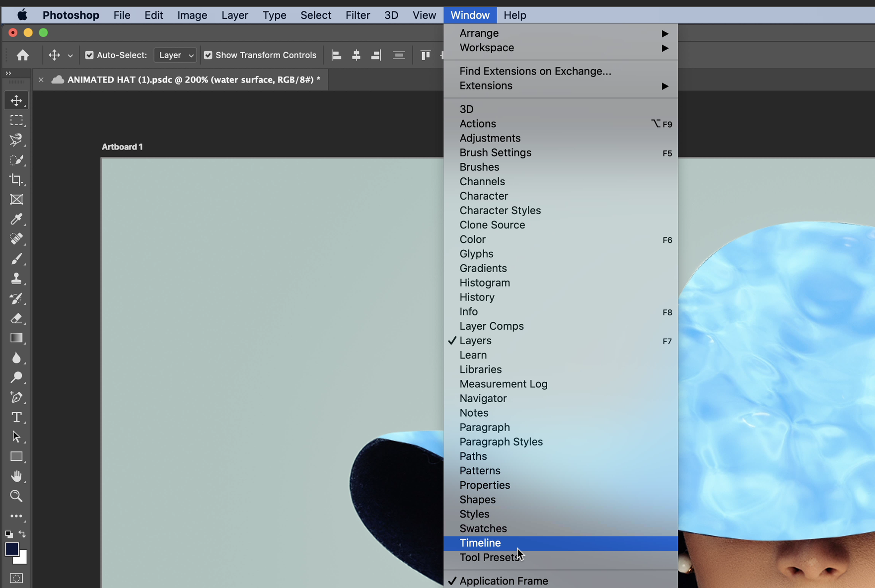Swap foreground and background colors
This screenshot has width=875, height=588.
(22, 534)
